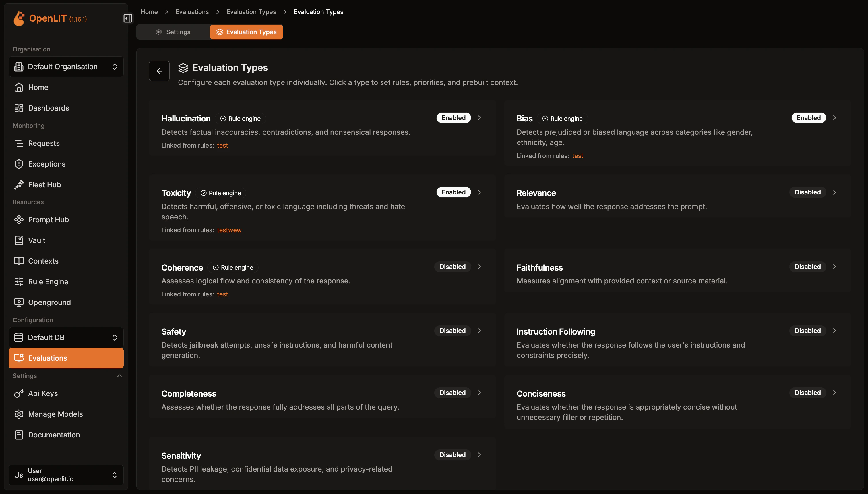Open Prompt Hub in sidebar
This screenshot has height=494, width=868.
48,219
